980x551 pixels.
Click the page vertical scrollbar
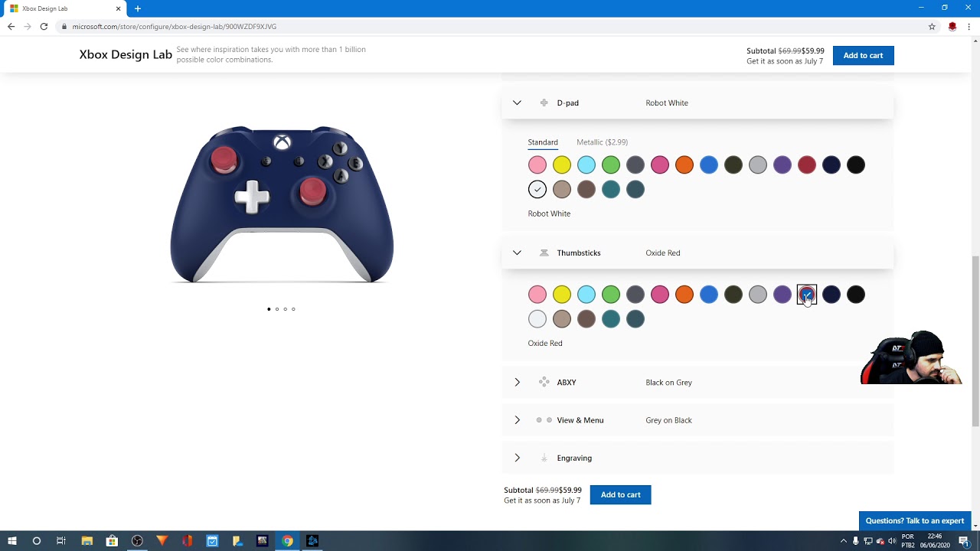[x=975, y=341]
